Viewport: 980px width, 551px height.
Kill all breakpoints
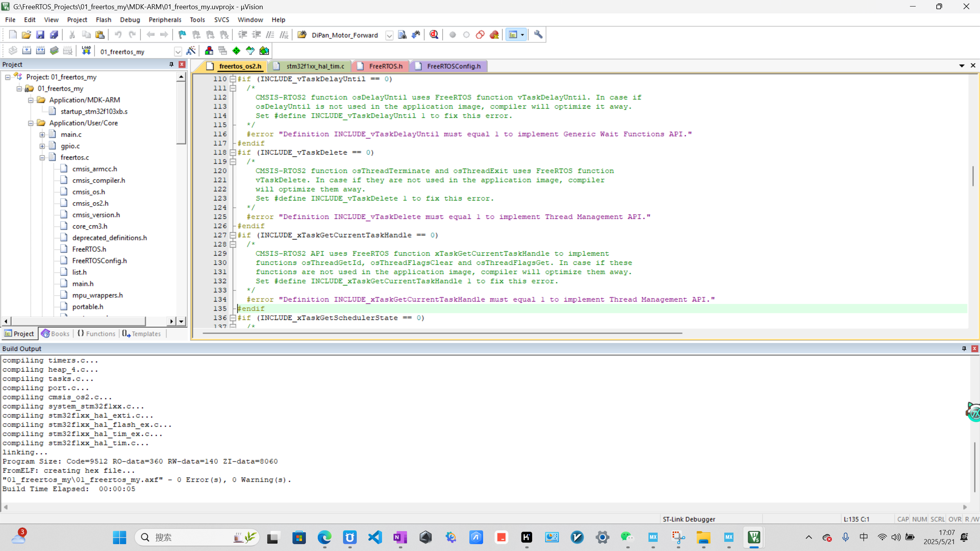[x=494, y=34]
